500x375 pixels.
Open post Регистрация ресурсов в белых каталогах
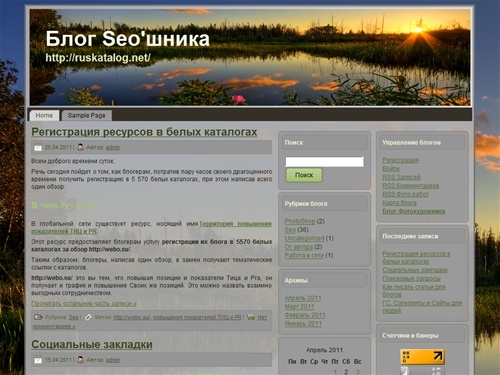pos(144,132)
